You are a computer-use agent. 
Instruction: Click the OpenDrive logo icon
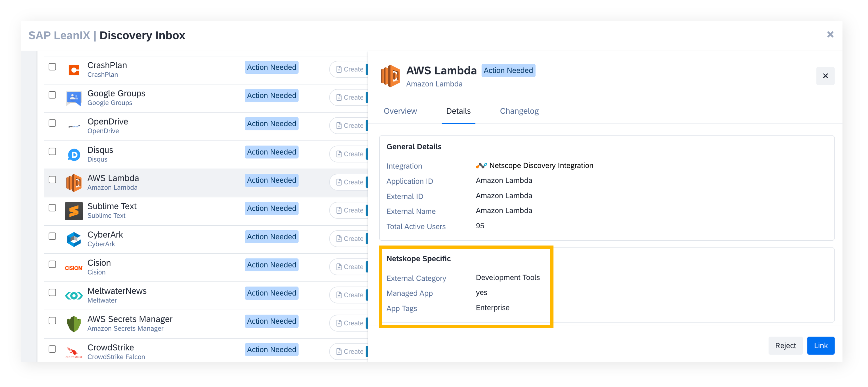pyautogui.click(x=74, y=126)
